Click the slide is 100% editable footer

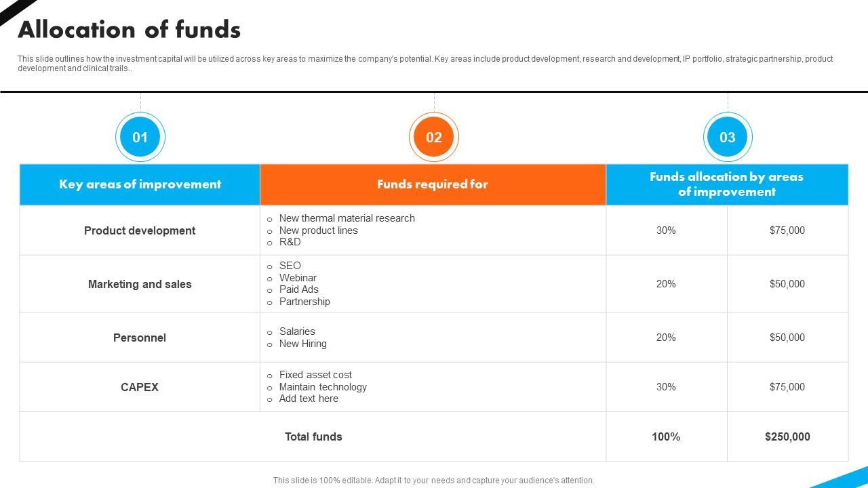433,481
